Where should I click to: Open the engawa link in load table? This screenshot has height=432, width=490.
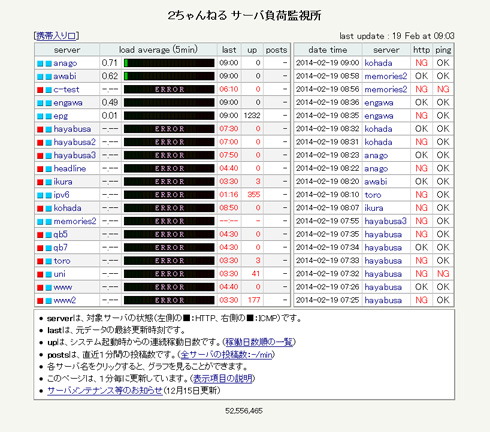68,103
